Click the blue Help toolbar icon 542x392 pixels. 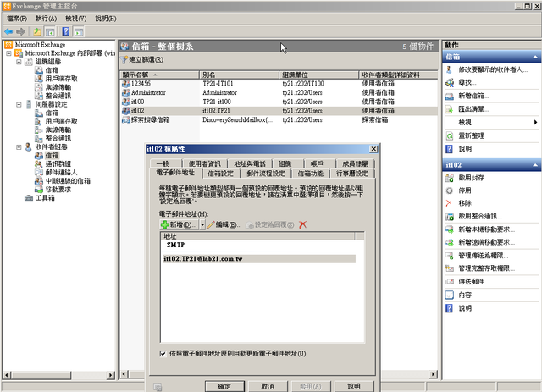[66, 32]
